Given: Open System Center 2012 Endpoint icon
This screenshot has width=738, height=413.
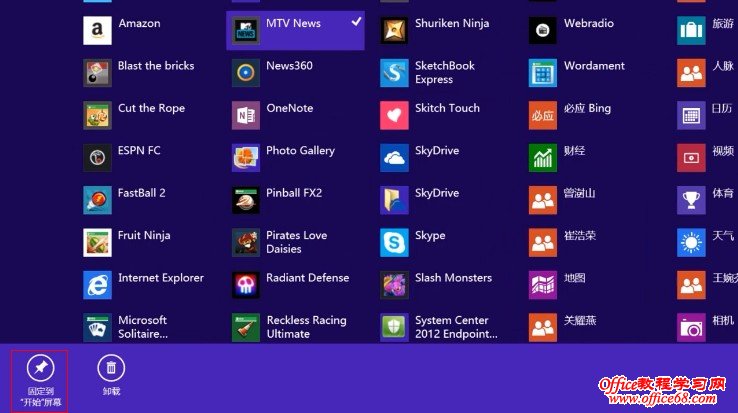Looking at the screenshot, I should click(394, 327).
